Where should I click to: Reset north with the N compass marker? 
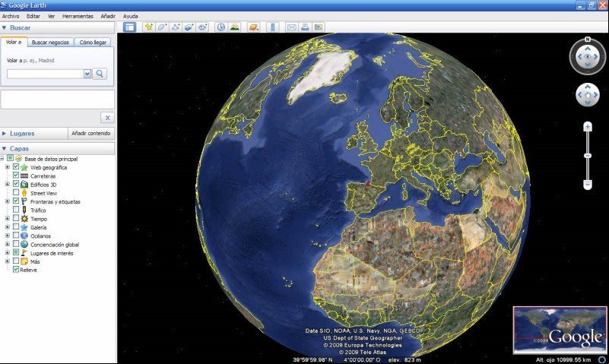(x=588, y=40)
